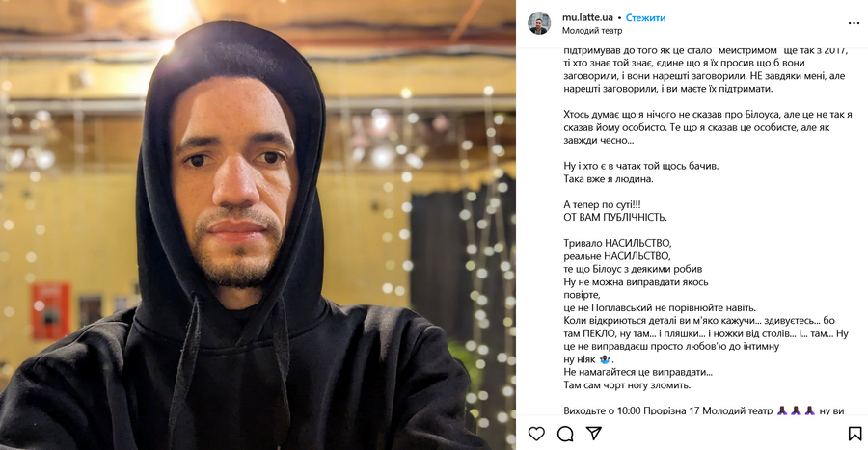Click the line 'Така вже я людина.'
Viewport: 868px width, 450px height.
pyautogui.click(x=609, y=179)
